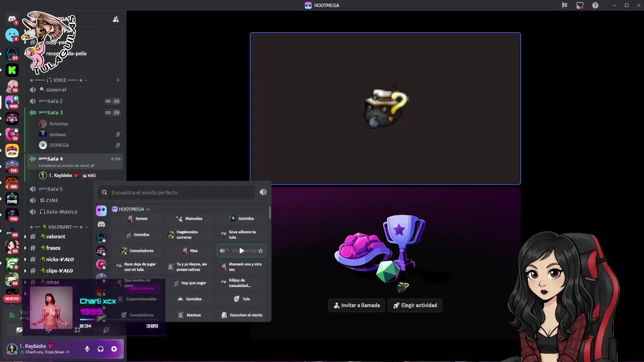Click Invitar a llamada button
This screenshot has height=362, width=644.
357,305
